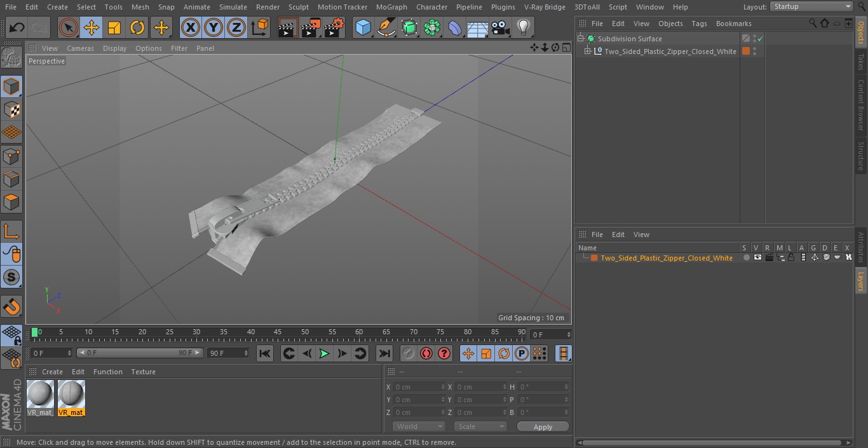Add a Light object
Screen dimensions: 868x448
point(524,27)
